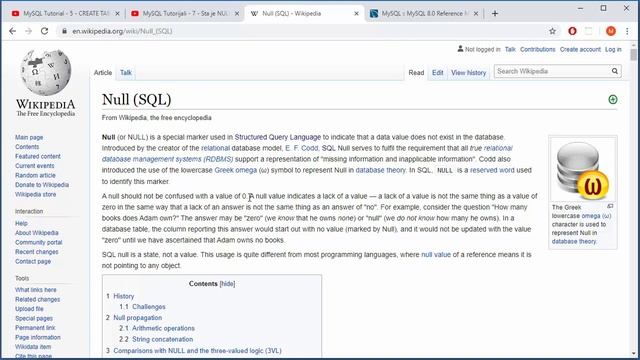Open the Chrome profile avatar
640x360 pixels.
point(611,31)
